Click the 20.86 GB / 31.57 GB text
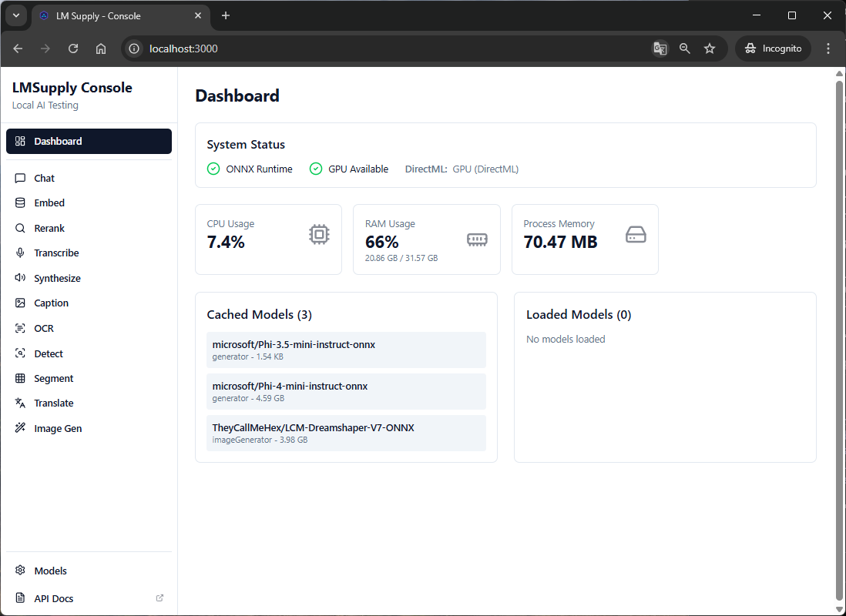This screenshot has width=846, height=616. coord(401,259)
